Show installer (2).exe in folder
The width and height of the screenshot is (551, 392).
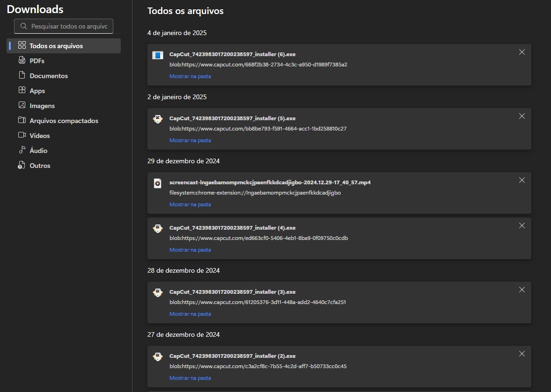190,378
